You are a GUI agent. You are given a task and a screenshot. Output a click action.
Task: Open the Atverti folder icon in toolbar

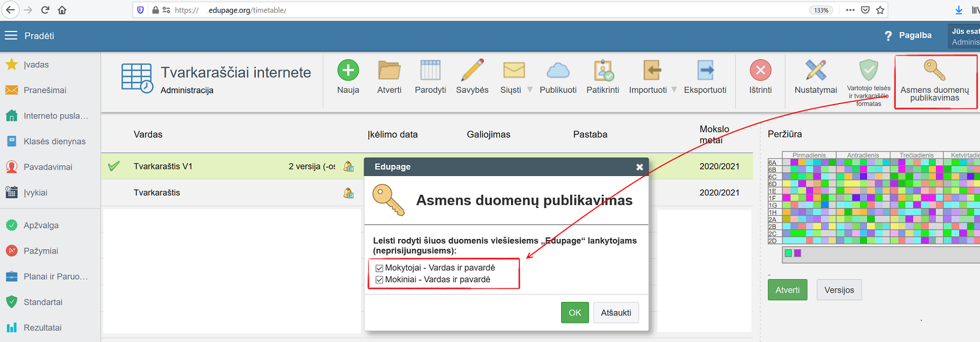[x=389, y=70]
